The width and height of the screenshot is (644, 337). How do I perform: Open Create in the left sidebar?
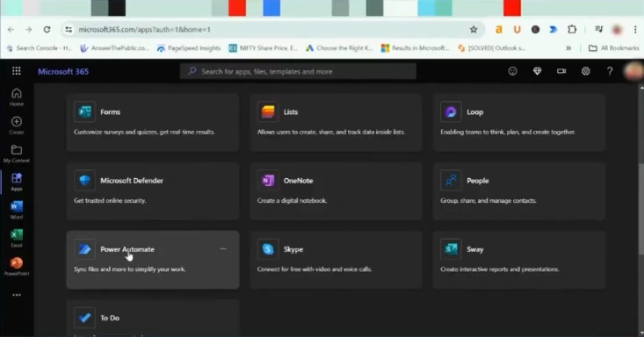(x=17, y=125)
